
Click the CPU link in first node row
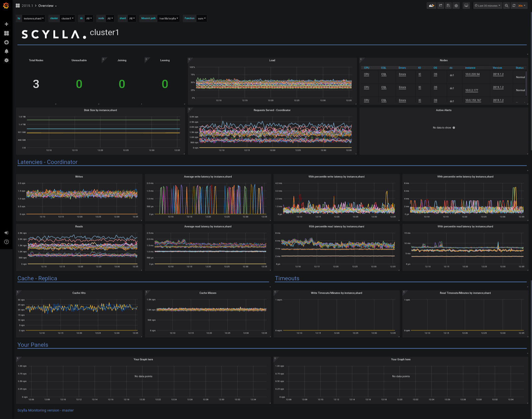366,74
